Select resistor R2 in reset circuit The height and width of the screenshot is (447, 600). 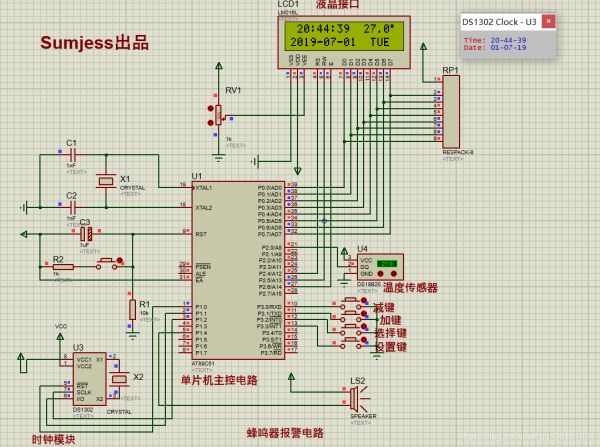(57, 265)
